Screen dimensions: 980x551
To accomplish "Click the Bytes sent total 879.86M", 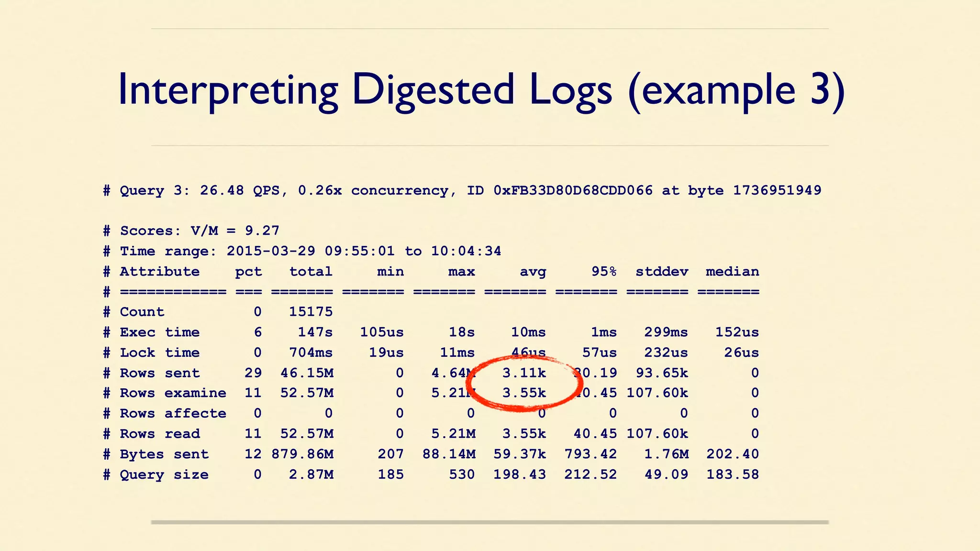I will pyautogui.click(x=302, y=454).
